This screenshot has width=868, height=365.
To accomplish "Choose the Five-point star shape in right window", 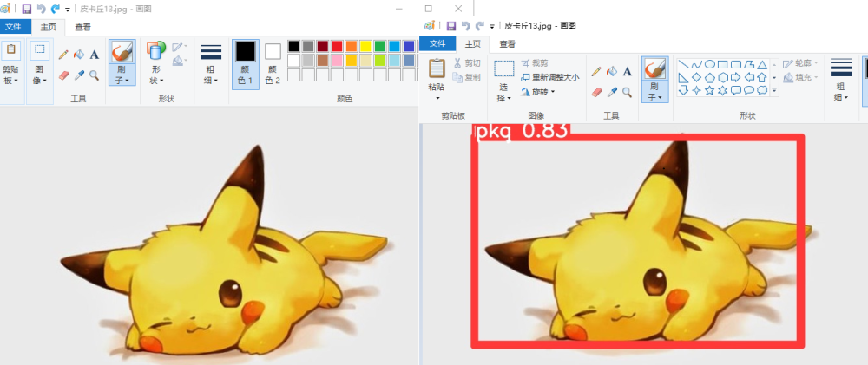I will point(710,90).
